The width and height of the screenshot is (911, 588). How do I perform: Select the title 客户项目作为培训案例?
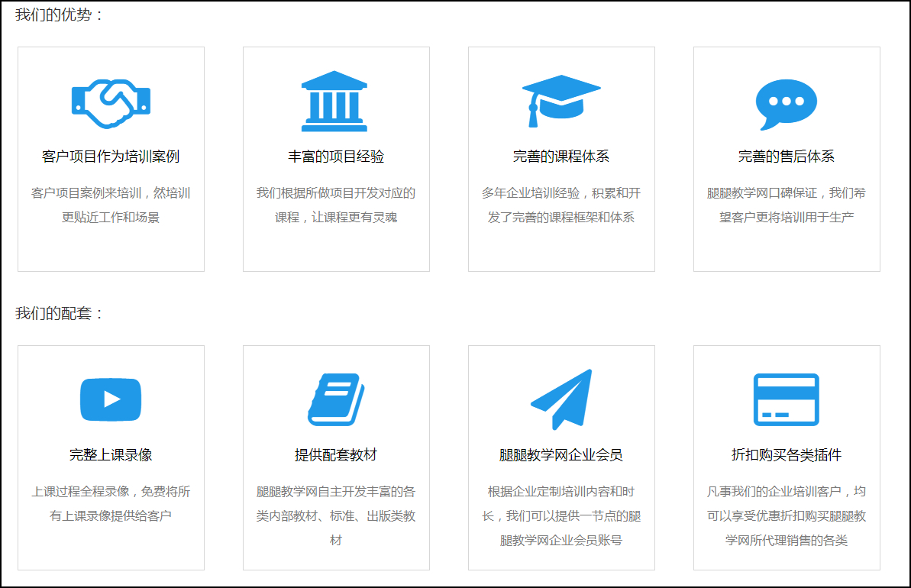(111, 157)
